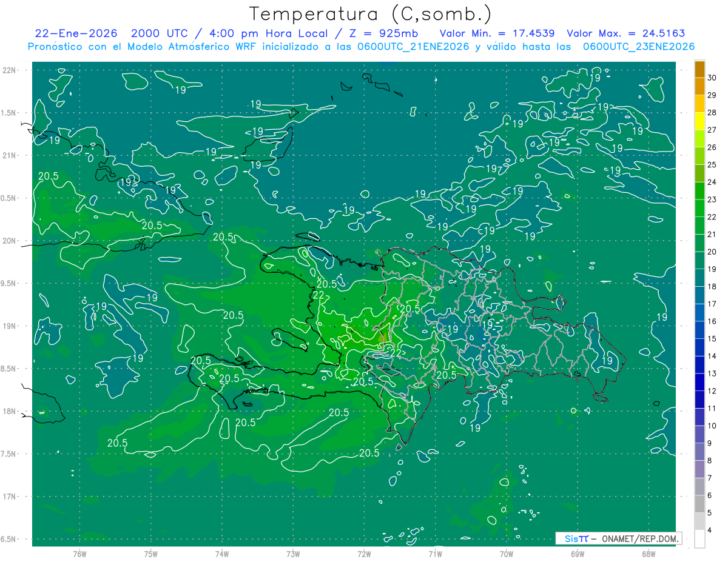This screenshot has height=562, width=728.
Task: Click the '74W' longitude axis label
Action: [222, 554]
